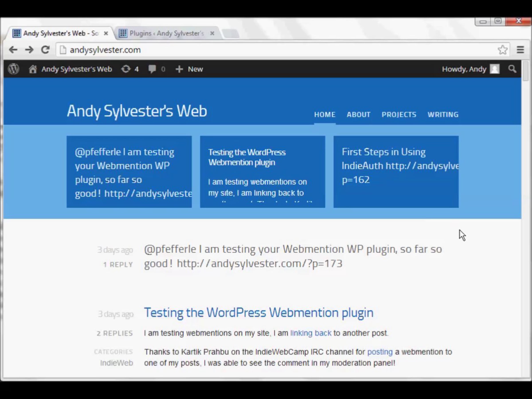
Task: Bookmark this page with the star icon
Action: click(503, 50)
